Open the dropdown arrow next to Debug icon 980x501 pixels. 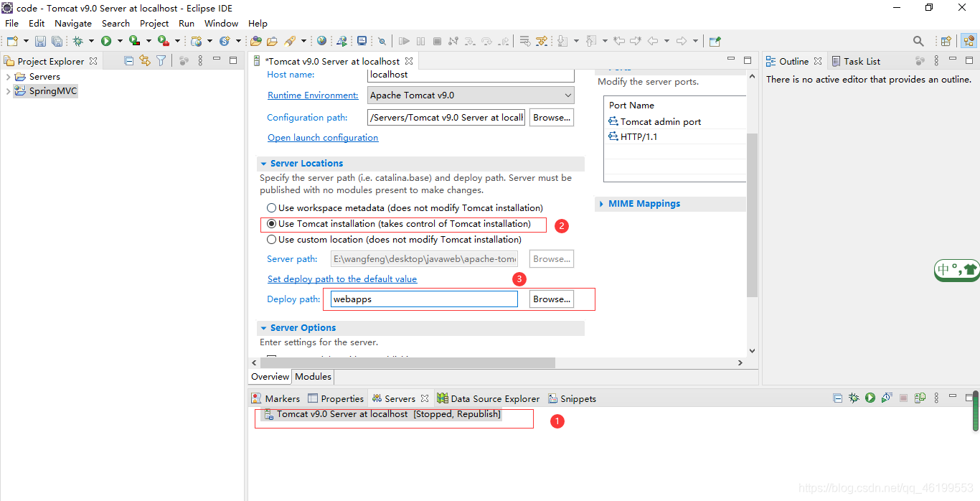click(90, 41)
